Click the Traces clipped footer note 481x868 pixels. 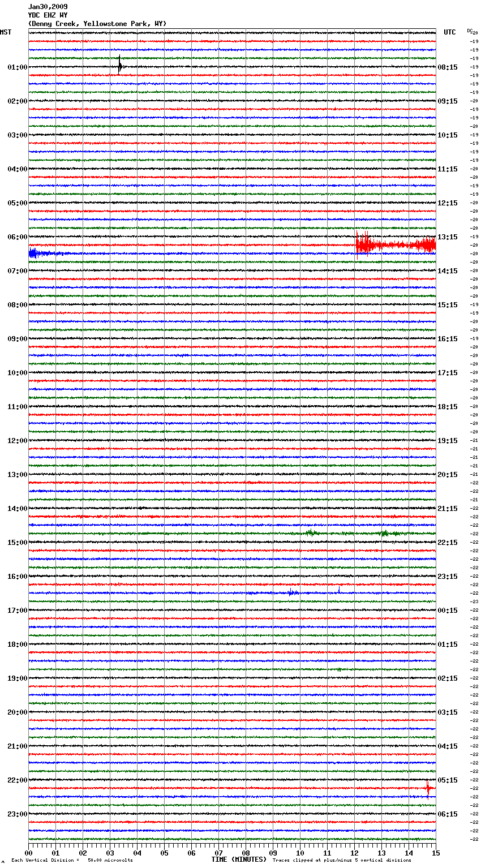click(x=342, y=861)
